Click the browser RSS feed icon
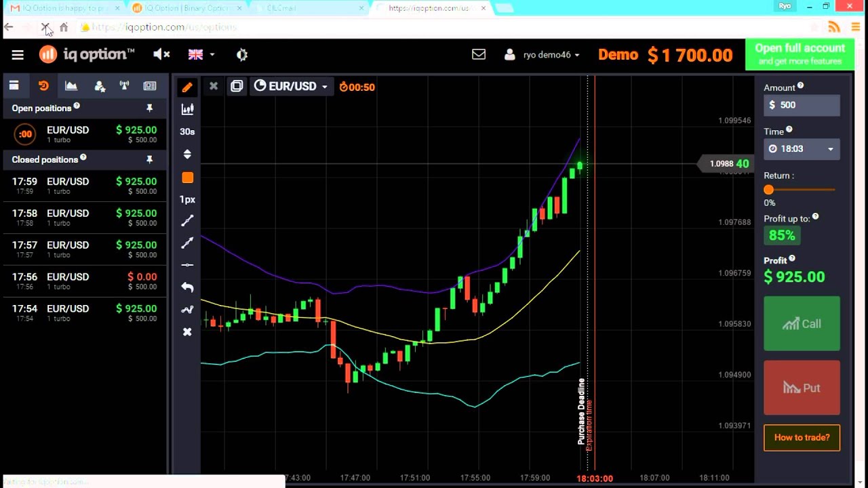The width and height of the screenshot is (868, 488). pos(834,27)
